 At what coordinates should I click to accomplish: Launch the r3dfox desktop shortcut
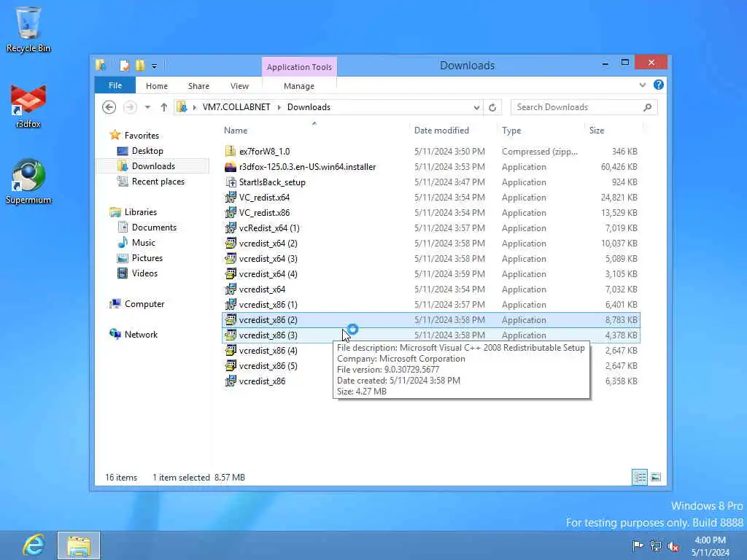pyautogui.click(x=28, y=106)
